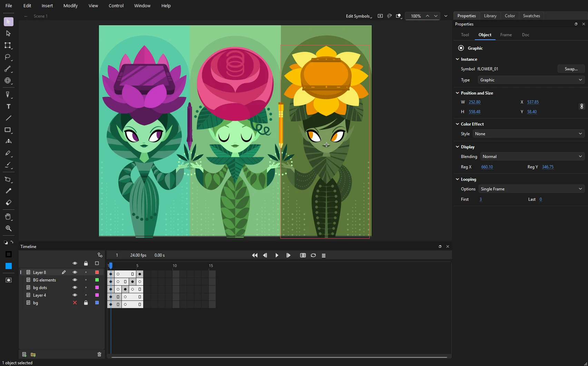The image size is (588, 366).
Task: Open the instance Type dropdown
Action: point(531,80)
